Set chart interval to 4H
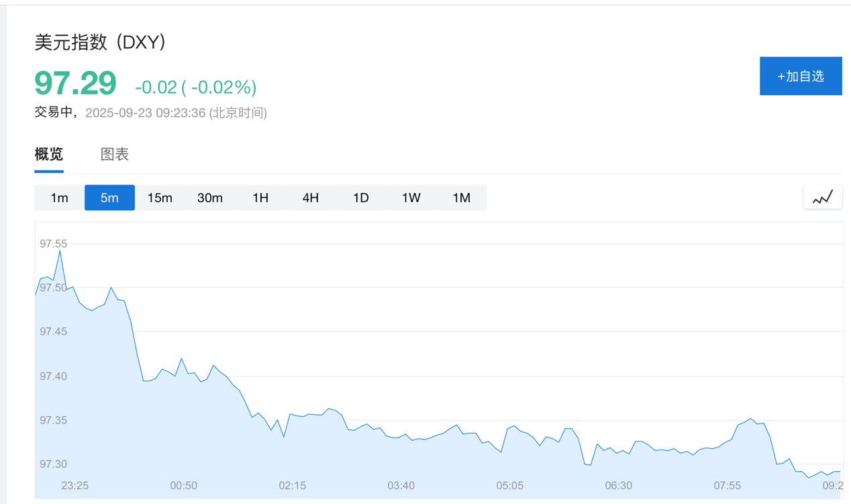851x504 pixels. point(310,198)
